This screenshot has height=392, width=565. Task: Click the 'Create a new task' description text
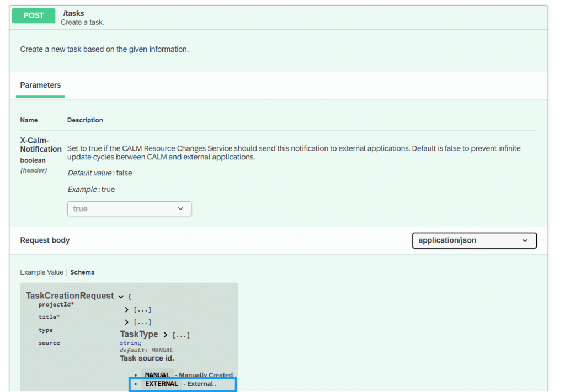[104, 49]
